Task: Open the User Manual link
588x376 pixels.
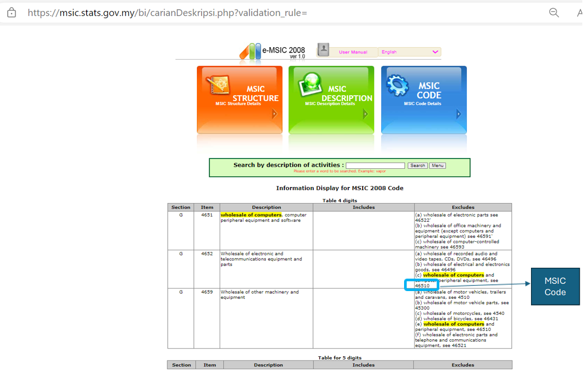Action: click(353, 52)
